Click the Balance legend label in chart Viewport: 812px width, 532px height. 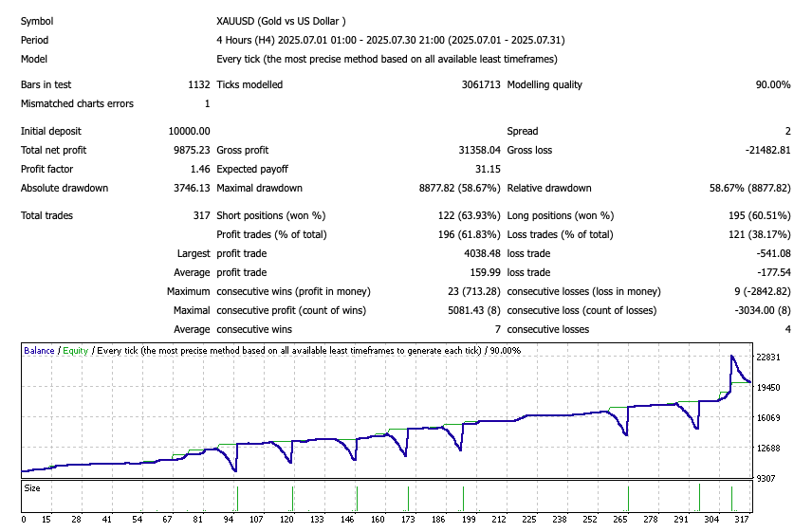pos(40,351)
